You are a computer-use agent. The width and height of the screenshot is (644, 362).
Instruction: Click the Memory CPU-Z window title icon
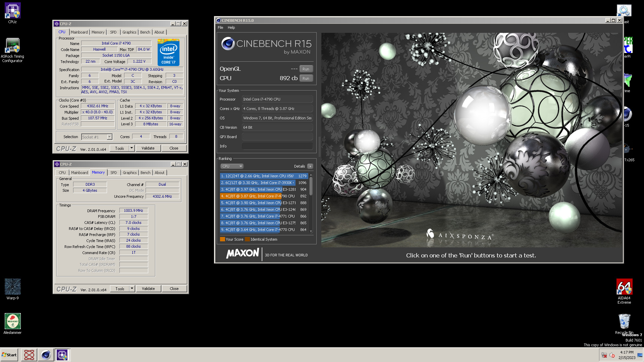57,164
